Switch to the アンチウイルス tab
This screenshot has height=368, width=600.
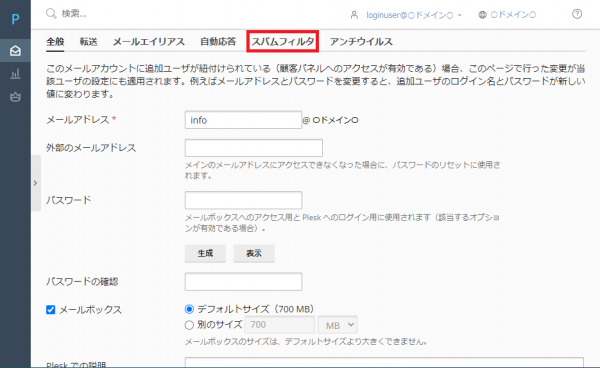pyautogui.click(x=361, y=41)
